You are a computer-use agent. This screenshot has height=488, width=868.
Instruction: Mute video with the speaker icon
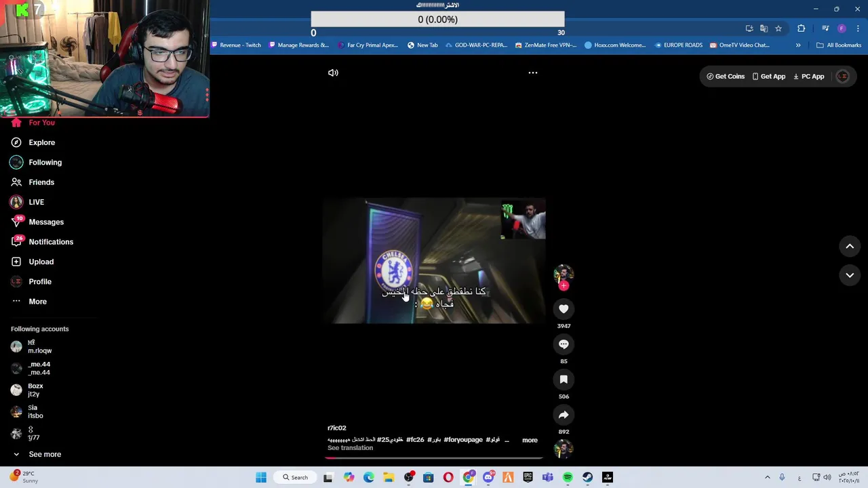click(333, 73)
